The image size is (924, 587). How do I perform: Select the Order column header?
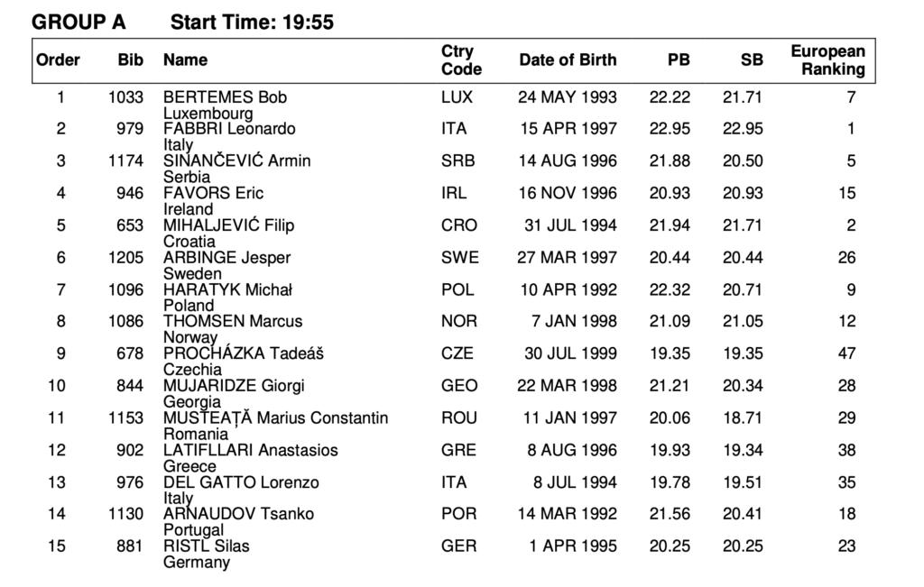pos(58,60)
